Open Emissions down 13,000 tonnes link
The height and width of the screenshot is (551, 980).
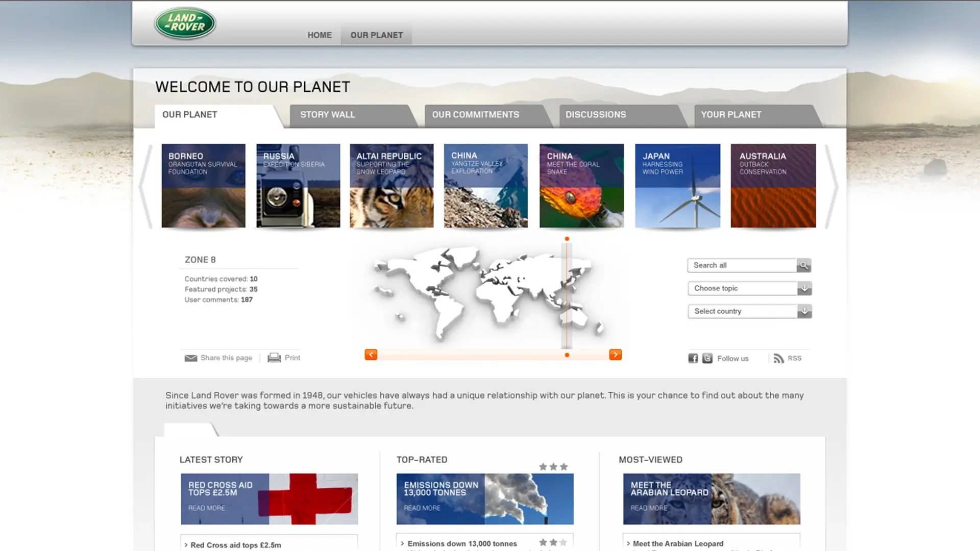coord(462,544)
